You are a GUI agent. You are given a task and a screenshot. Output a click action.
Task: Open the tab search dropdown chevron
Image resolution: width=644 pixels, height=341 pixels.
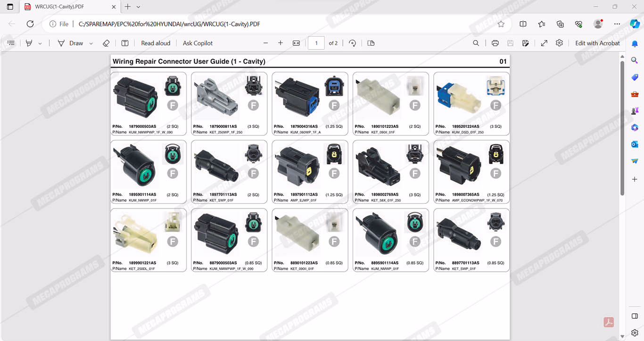pyautogui.click(x=138, y=7)
